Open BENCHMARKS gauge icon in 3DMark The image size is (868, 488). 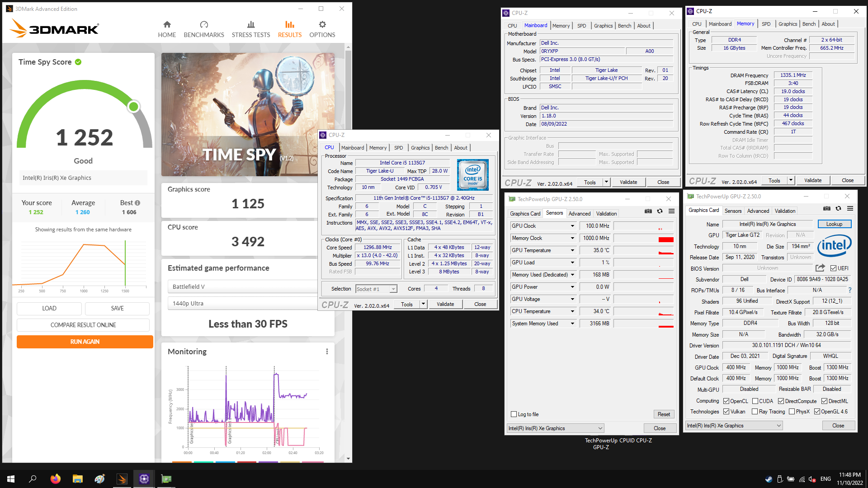(204, 24)
